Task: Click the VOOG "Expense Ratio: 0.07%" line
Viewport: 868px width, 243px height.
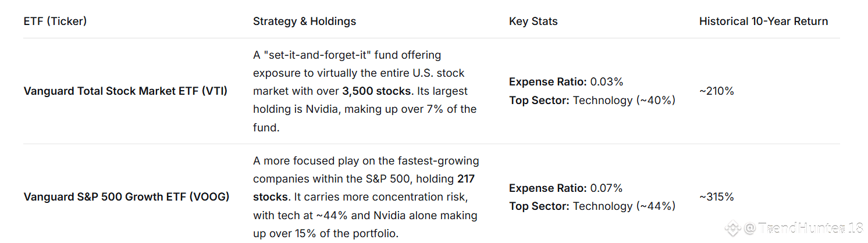Action: (565, 188)
